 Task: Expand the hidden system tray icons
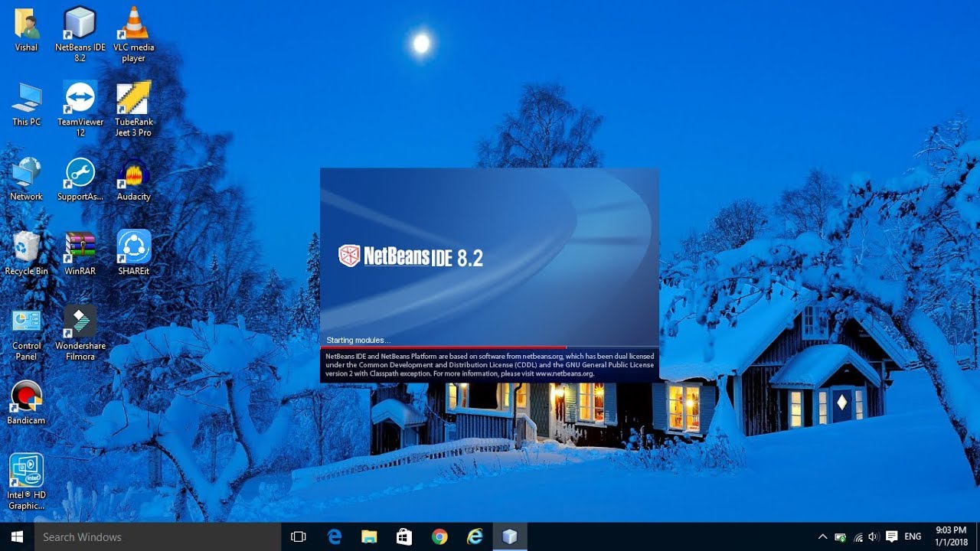(x=823, y=536)
